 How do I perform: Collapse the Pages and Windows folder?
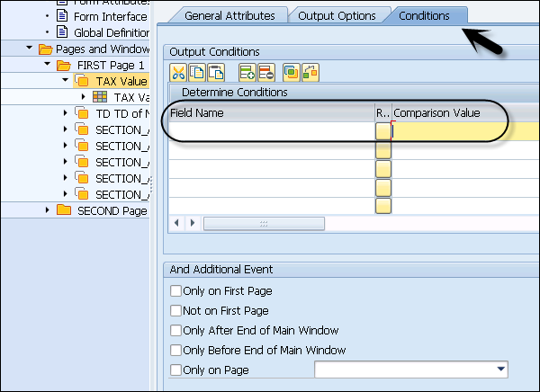tap(31, 49)
